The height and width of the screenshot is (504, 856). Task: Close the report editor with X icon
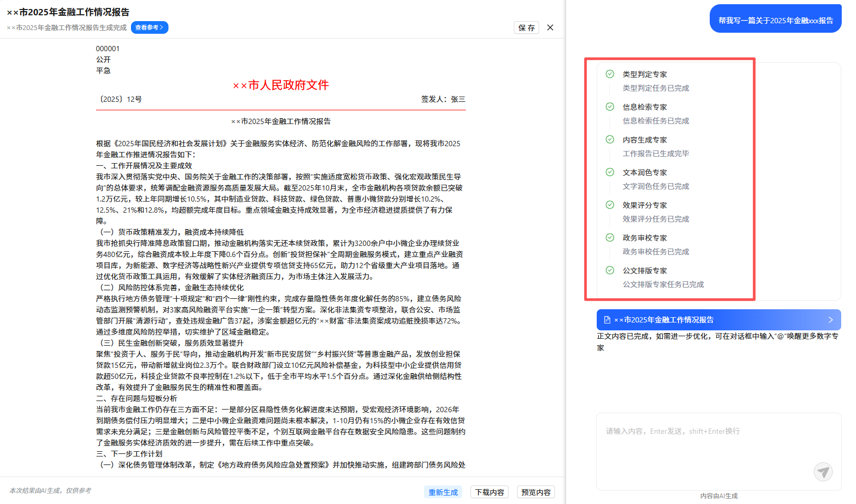(x=550, y=27)
